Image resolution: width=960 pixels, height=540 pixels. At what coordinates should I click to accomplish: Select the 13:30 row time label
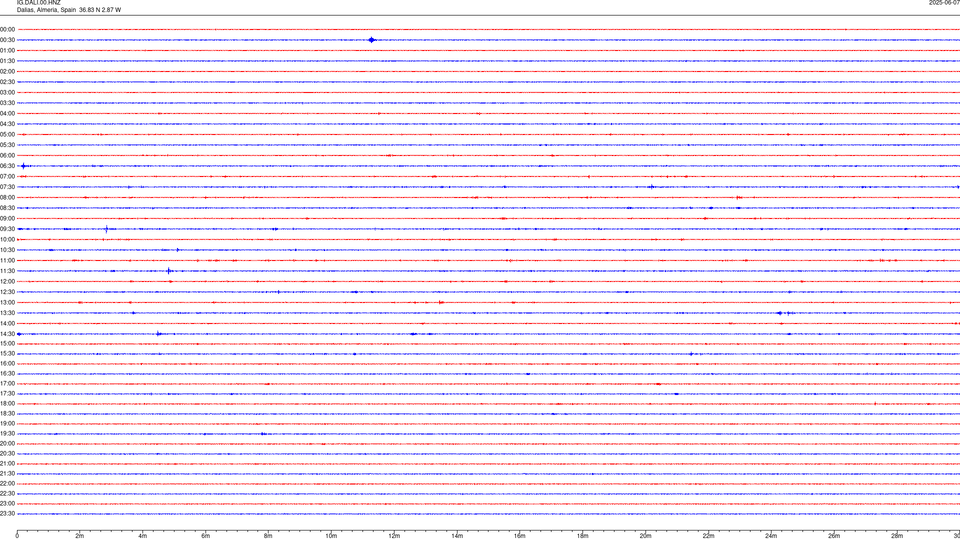(7, 313)
